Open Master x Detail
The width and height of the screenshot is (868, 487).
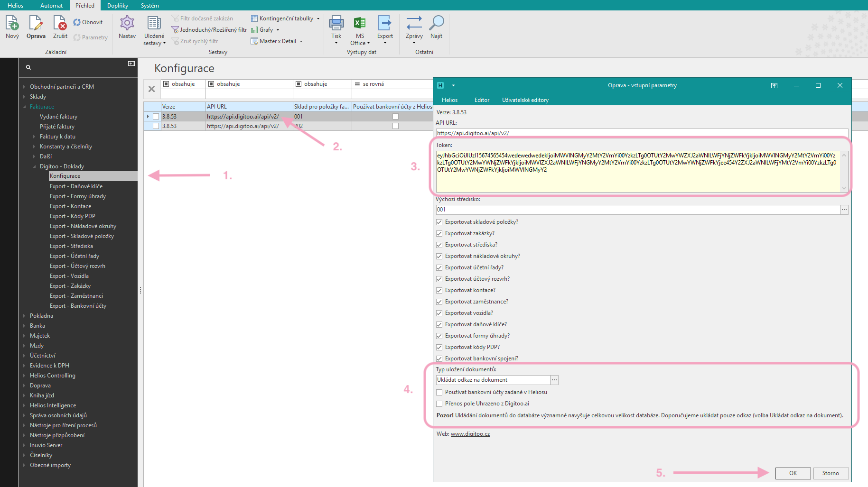[276, 41]
